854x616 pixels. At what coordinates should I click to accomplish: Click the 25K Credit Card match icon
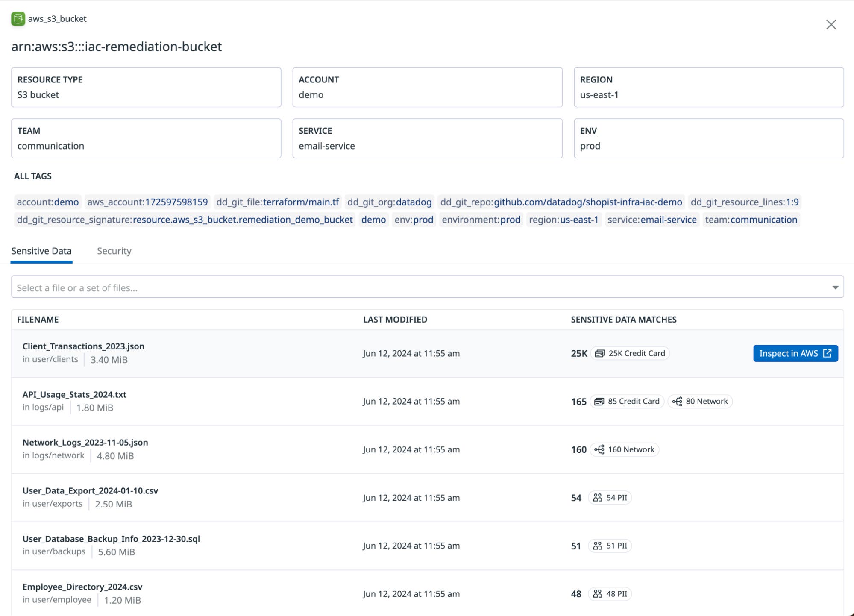[599, 354]
